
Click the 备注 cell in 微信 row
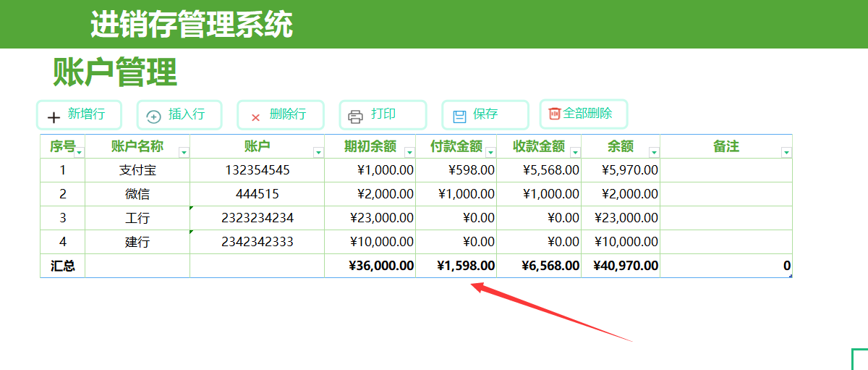(726, 194)
